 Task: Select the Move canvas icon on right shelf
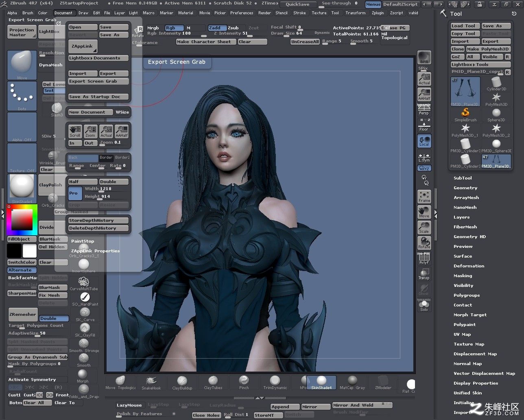424,212
